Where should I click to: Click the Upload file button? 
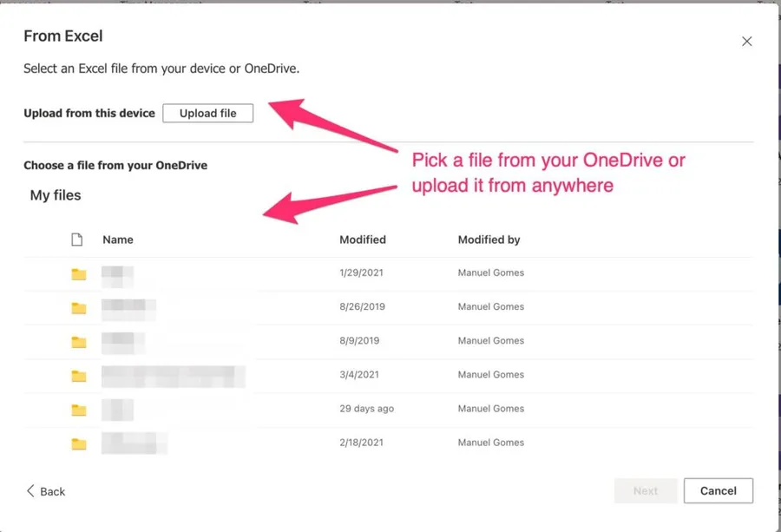point(207,113)
